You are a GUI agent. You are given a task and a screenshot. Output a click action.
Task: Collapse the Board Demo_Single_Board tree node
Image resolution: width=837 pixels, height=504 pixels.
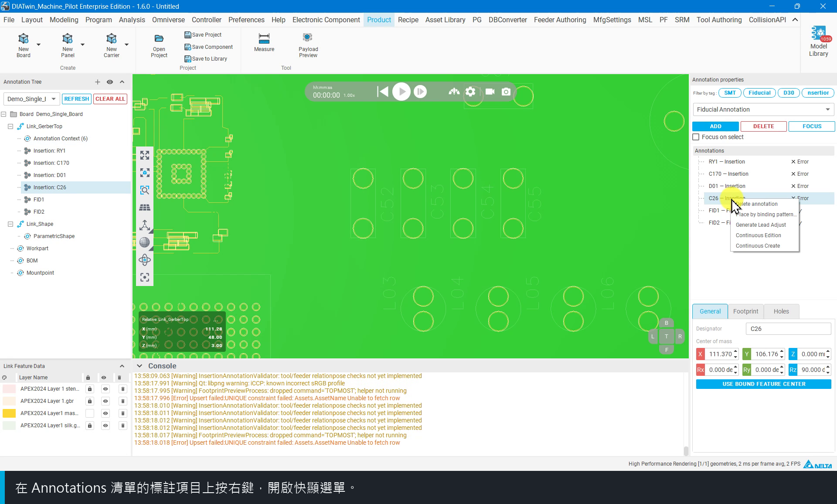pyautogui.click(x=3, y=114)
